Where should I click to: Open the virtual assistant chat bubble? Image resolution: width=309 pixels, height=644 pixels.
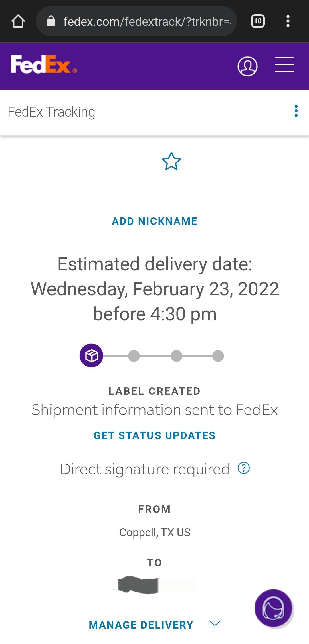click(273, 608)
